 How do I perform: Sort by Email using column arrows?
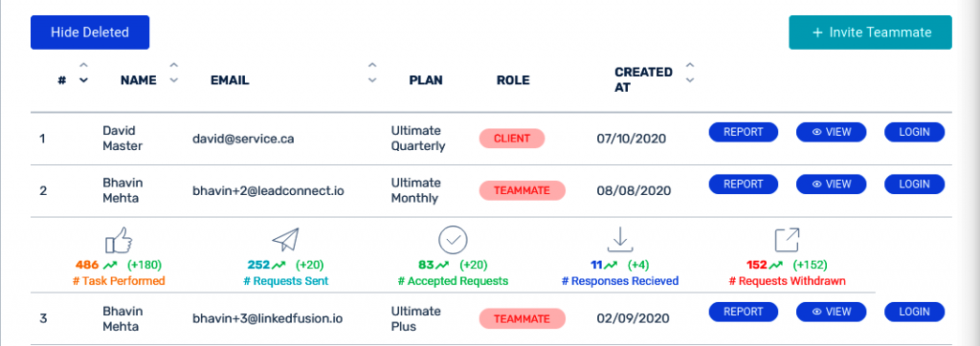point(372,73)
